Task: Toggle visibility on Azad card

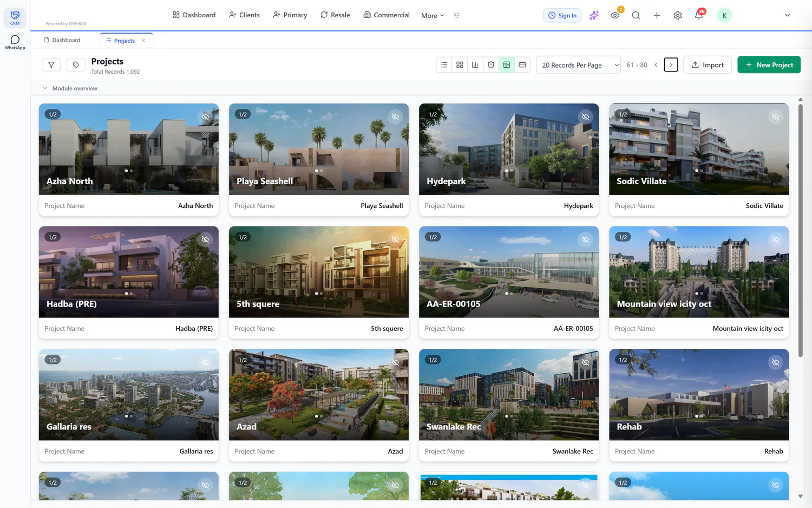Action: 396,362
